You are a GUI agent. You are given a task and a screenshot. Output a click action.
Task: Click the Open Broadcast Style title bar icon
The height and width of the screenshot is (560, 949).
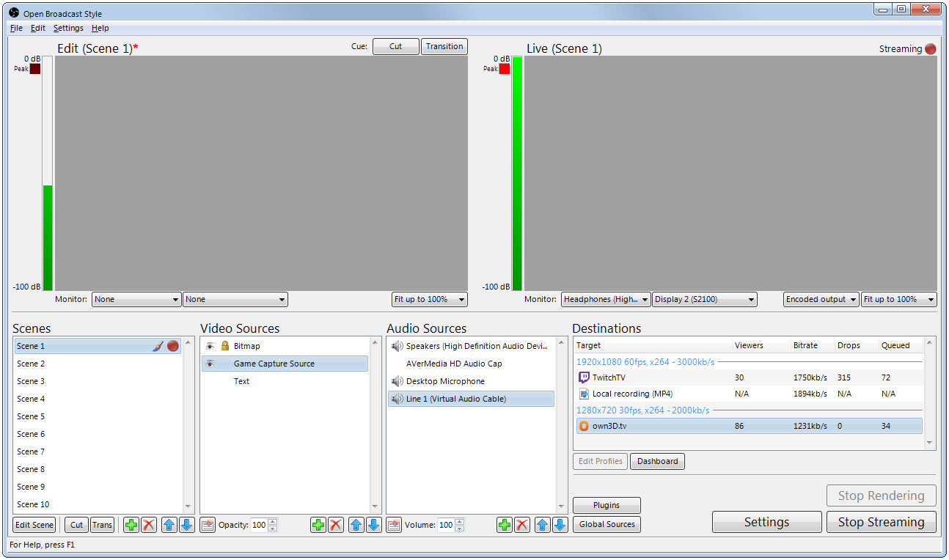click(x=13, y=13)
